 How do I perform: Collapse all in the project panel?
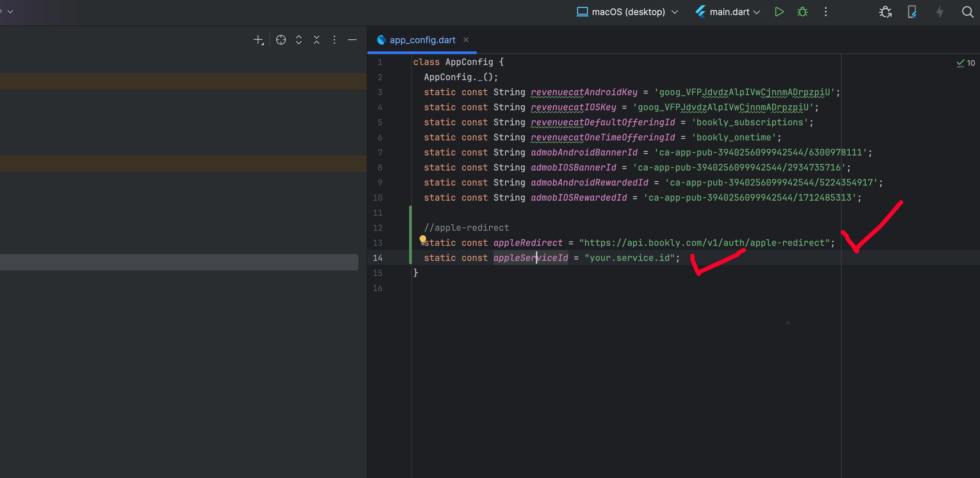[317, 40]
